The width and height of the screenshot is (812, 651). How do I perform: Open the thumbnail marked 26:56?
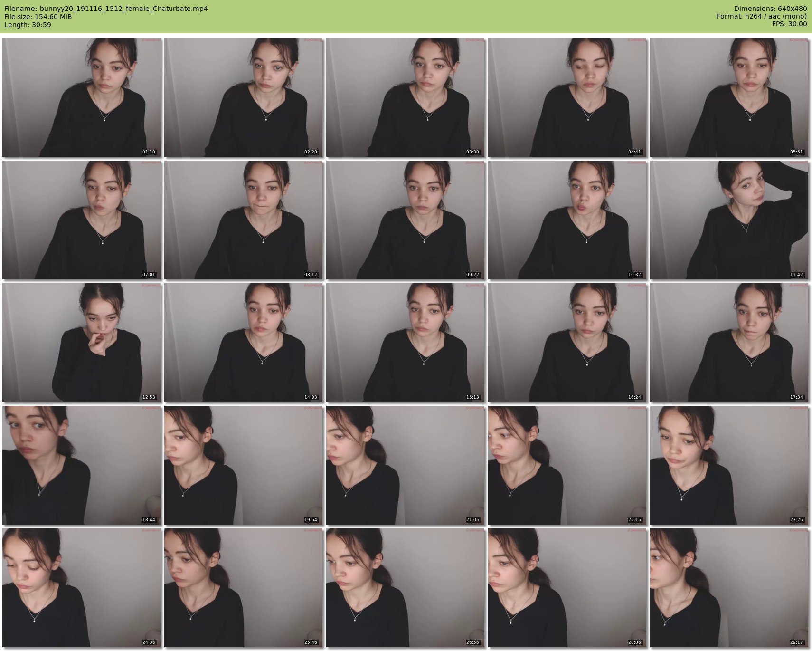pyautogui.click(x=405, y=588)
